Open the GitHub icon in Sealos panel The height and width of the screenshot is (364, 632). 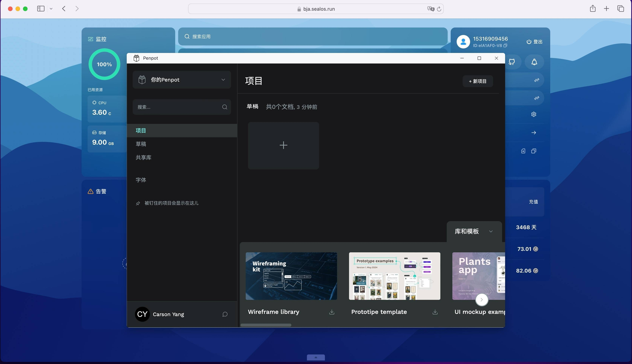point(512,62)
